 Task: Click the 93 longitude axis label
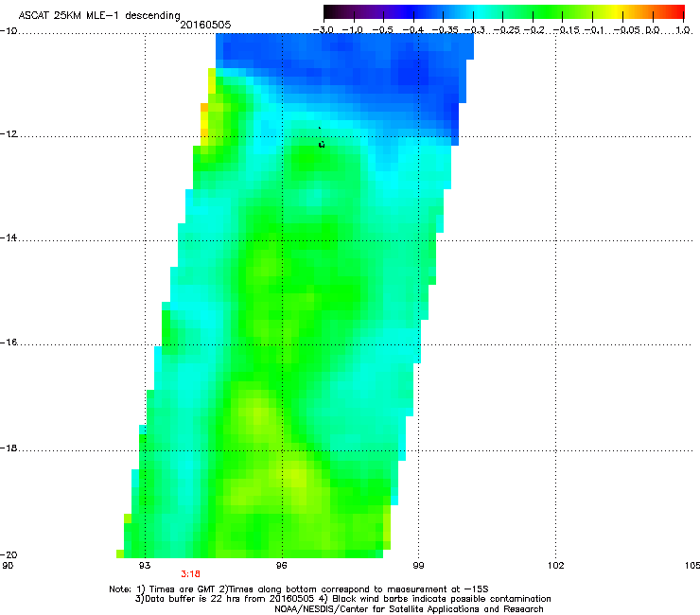pyautogui.click(x=145, y=566)
